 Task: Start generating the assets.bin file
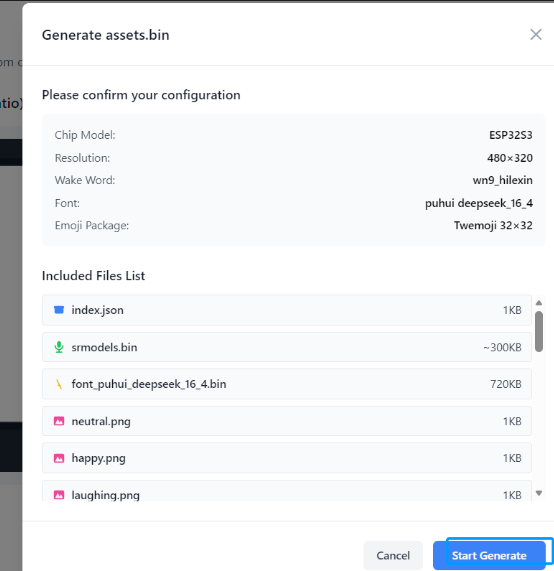click(x=489, y=555)
